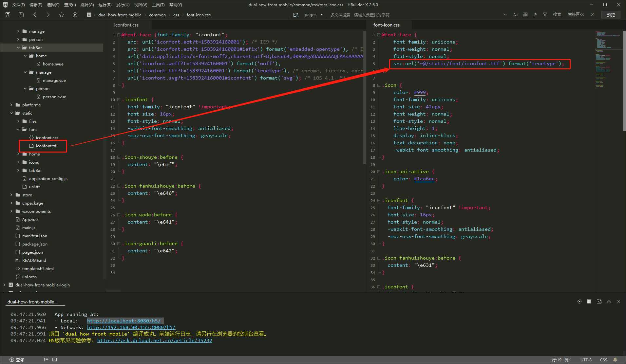
Task: Open the 运行(R) menu
Action: [105, 5]
